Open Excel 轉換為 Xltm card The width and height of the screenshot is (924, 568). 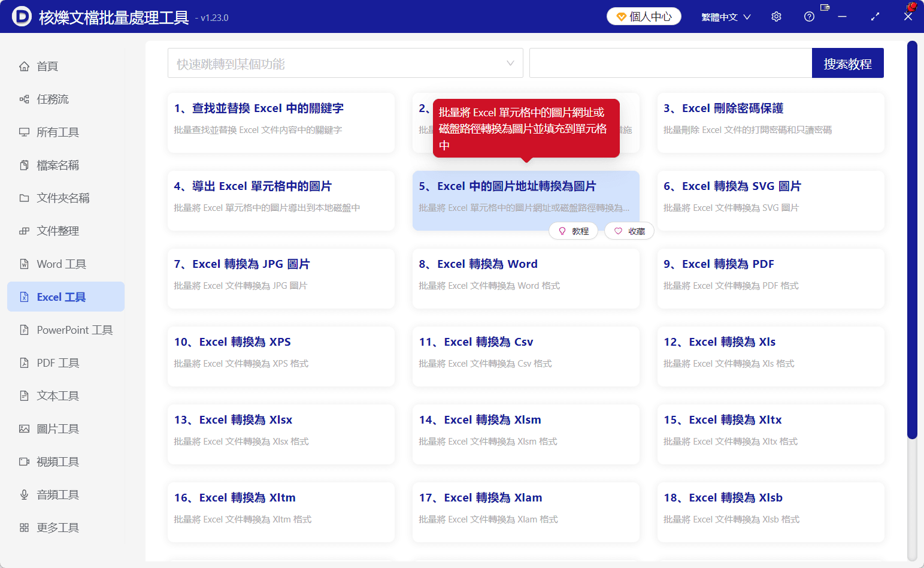pos(281,512)
